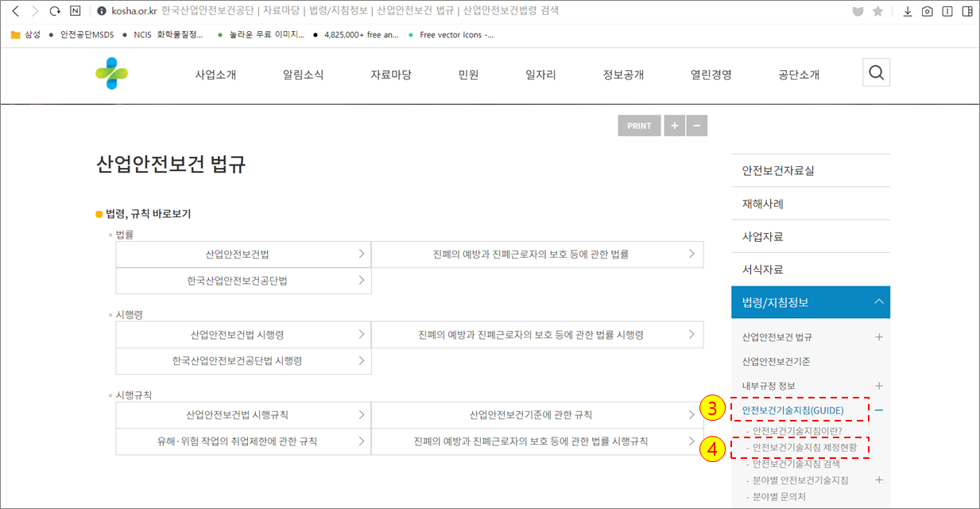Image resolution: width=980 pixels, height=509 pixels.
Task: Click the KOSHA logo in the header
Action: point(112,73)
